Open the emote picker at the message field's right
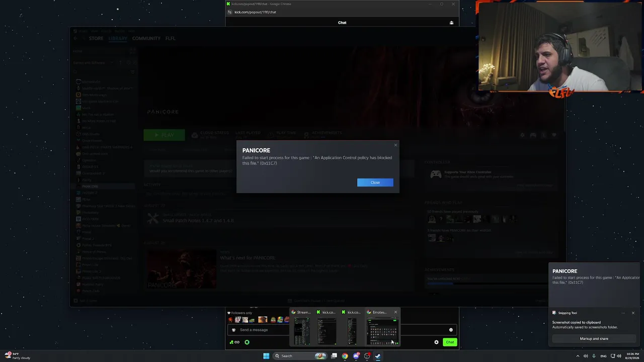 point(451,330)
